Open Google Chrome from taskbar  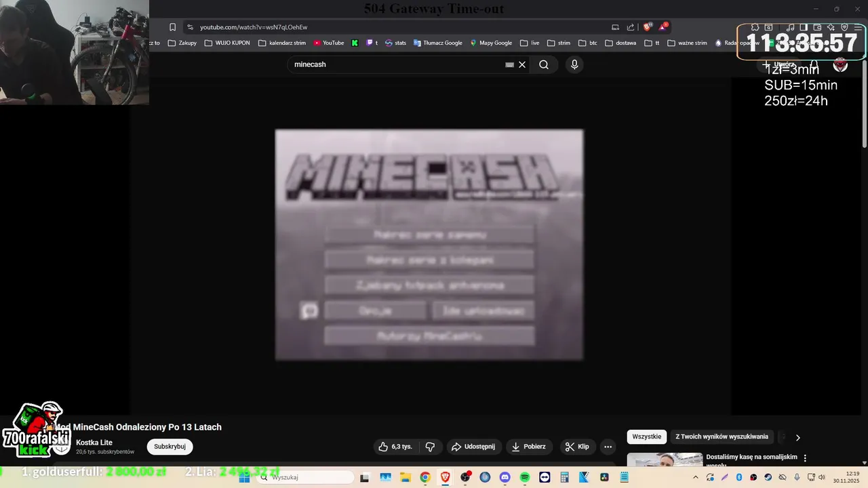[425, 477]
